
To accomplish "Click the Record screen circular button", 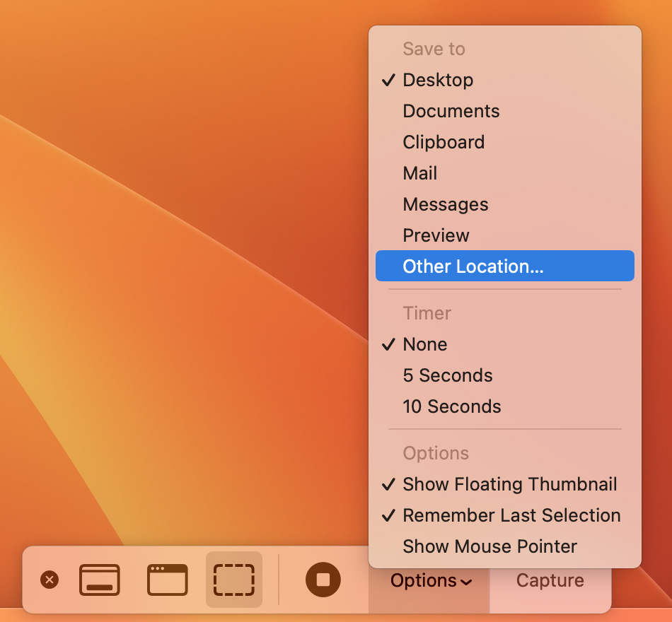I will click(323, 580).
